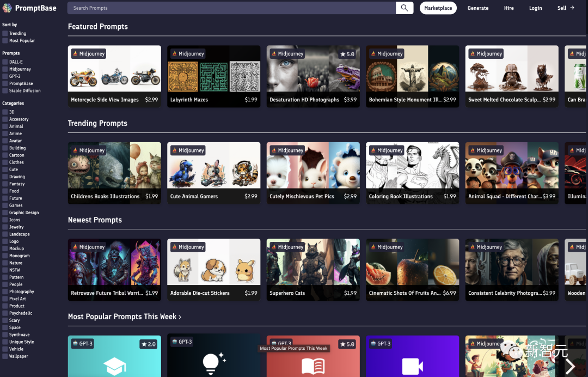Screen dimensions: 588x377
Task: Select the Synthwave category checkbox
Action: click(5, 335)
